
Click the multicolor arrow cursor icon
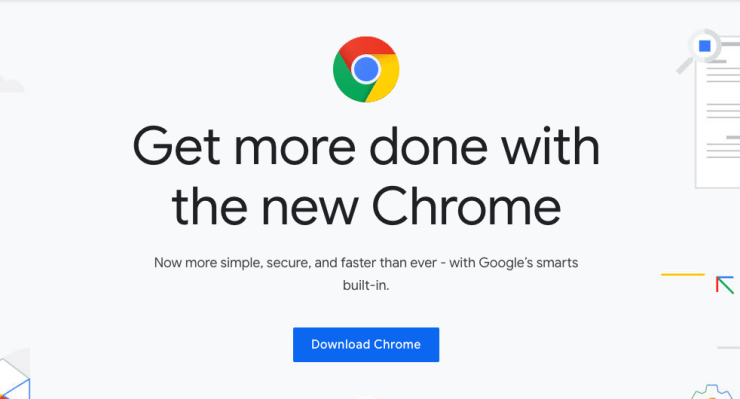[725, 285]
